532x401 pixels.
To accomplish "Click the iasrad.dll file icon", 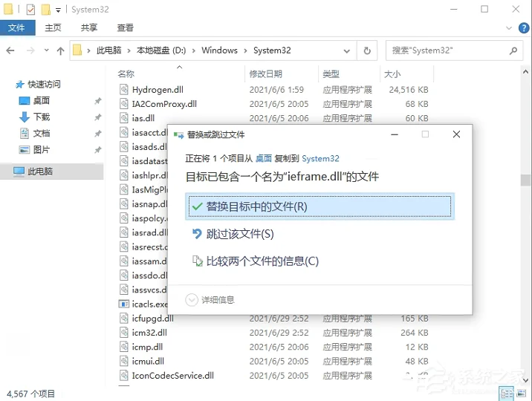I will pyautogui.click(x=124, y=232).
